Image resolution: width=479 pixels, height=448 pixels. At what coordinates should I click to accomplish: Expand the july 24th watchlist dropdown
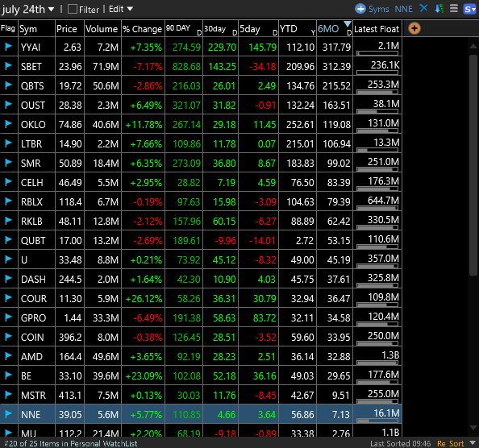click(52, 10)
